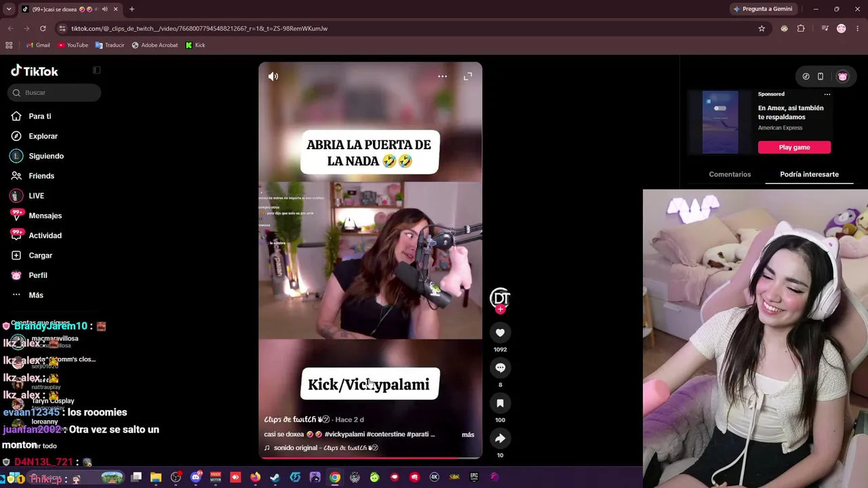Mute the TikTok video sound
The width and height of the screenshot is (868, 488).
click(x=273, y=77)
